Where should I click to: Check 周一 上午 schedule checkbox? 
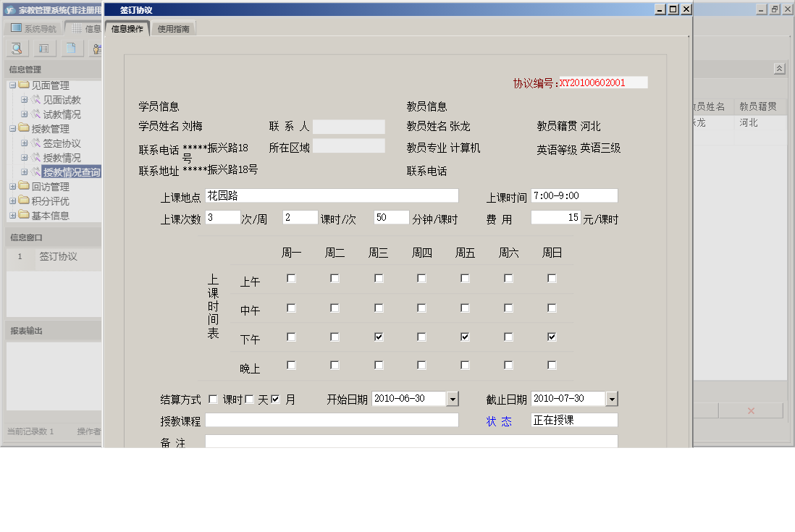(x=291, y=278)
